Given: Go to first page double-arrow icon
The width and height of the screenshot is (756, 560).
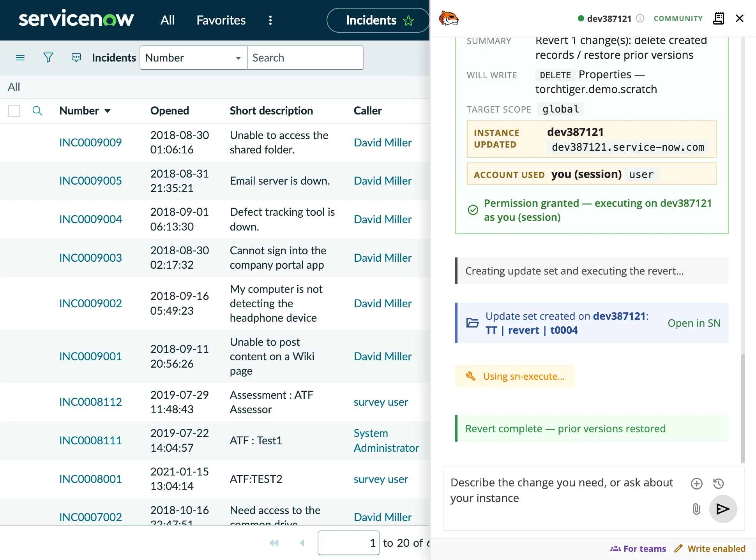Looking at the screenshot, I should coord(274,543).
